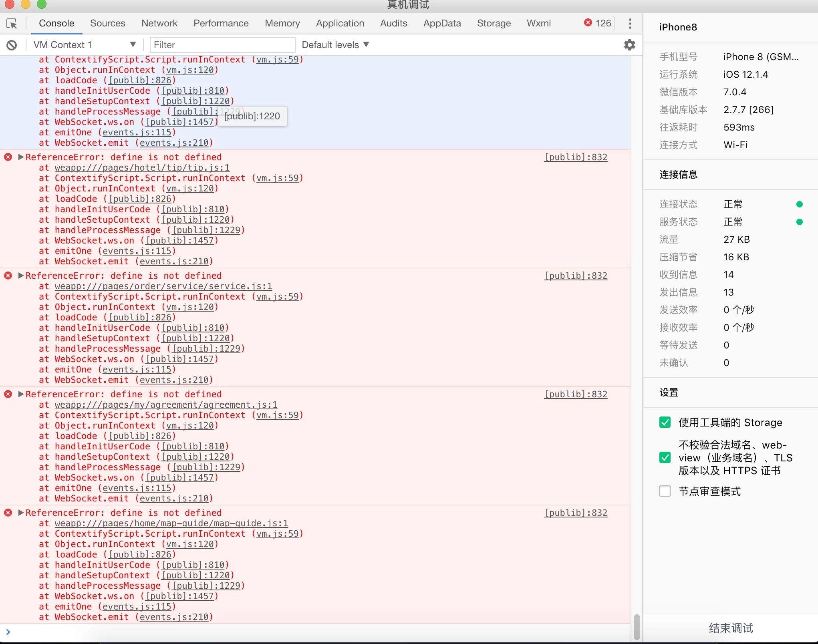The height and width of the screenshot is (644, 818).
Task: Click the inspect element picker icon
Action: (12, 24)
